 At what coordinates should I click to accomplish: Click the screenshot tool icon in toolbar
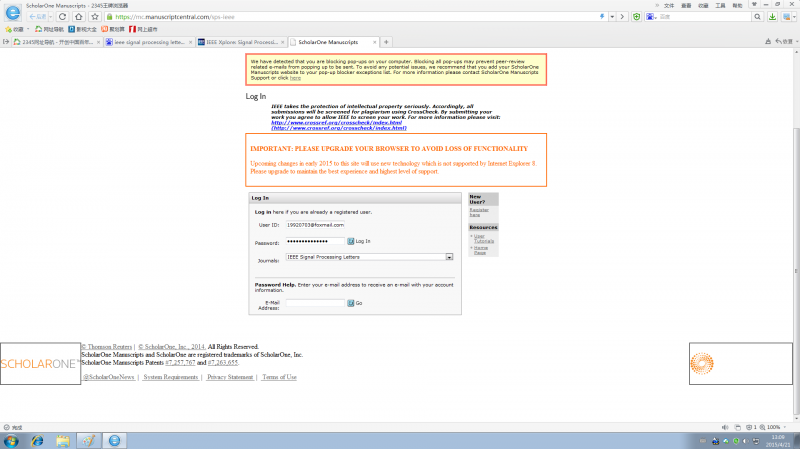point(786,17)
